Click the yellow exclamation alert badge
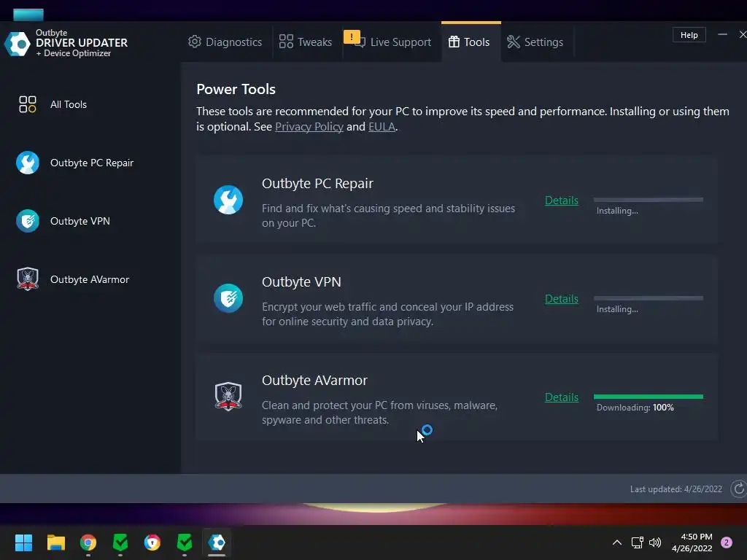This screenshot has width=747, height=560. point(352,36)
